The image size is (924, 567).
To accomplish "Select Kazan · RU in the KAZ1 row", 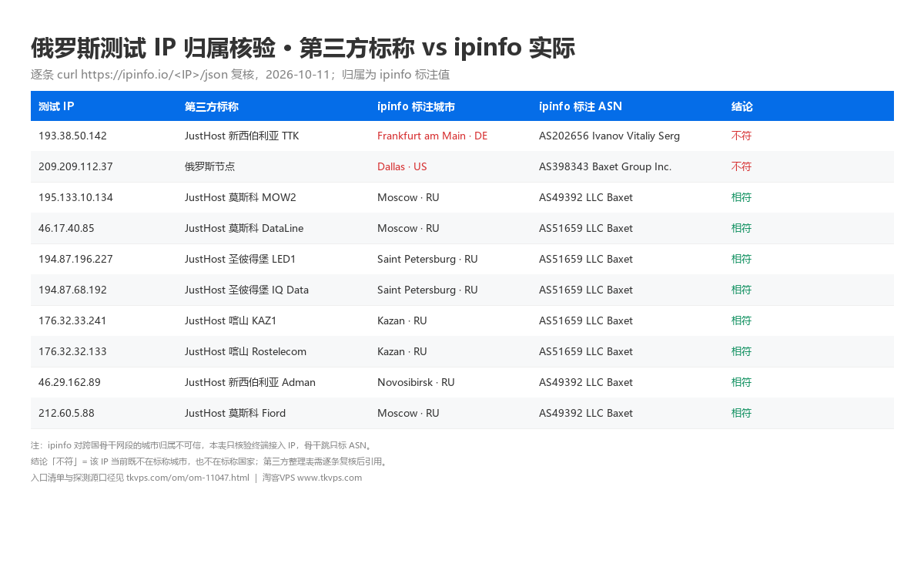I will pos(402,320).
